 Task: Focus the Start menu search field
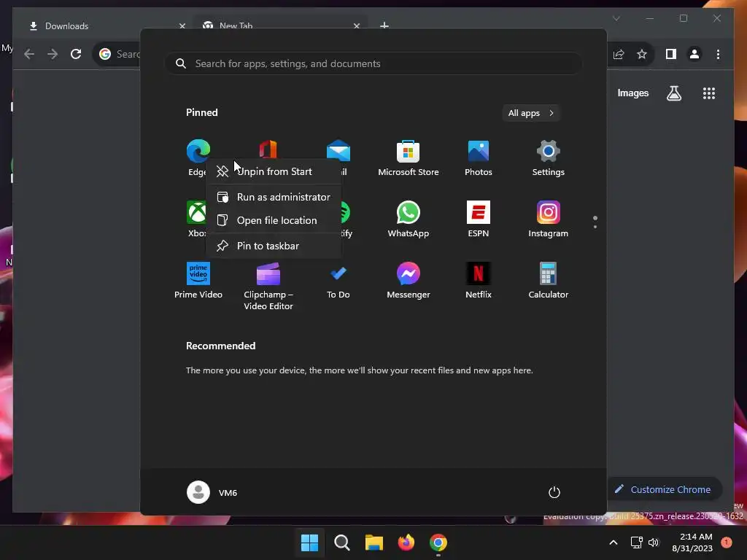[373, 63]
